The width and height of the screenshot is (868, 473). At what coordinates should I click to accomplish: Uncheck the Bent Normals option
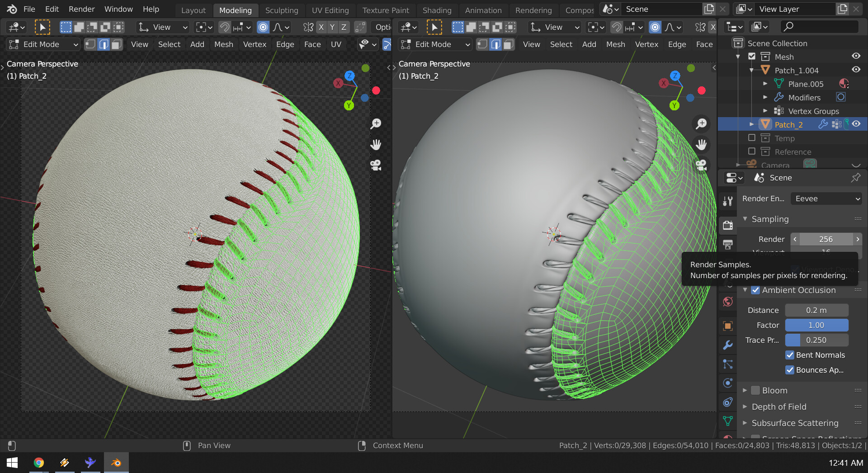pyautogui.click(x=790, y=355)
